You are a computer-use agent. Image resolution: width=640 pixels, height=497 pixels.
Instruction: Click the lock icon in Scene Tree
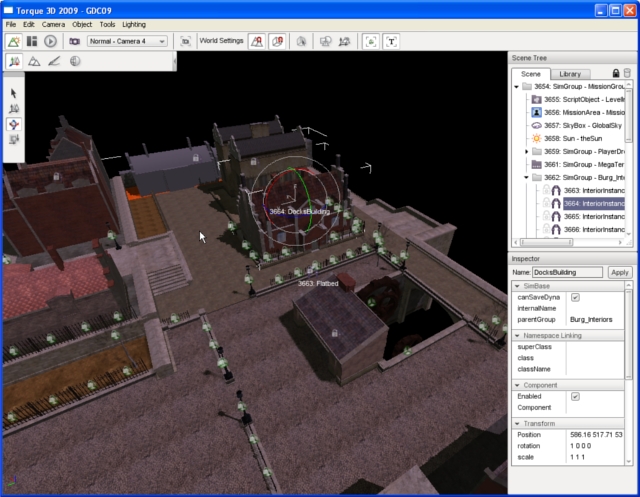click(614, 73)
